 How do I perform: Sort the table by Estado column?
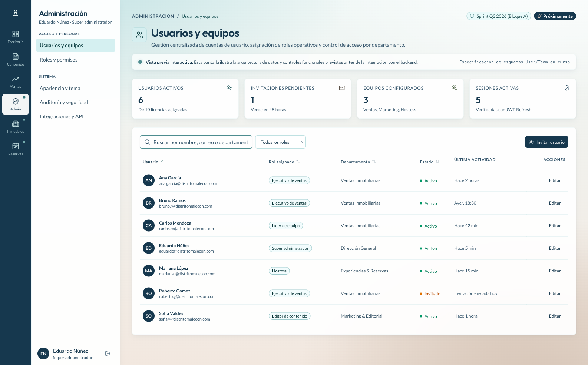429,162
